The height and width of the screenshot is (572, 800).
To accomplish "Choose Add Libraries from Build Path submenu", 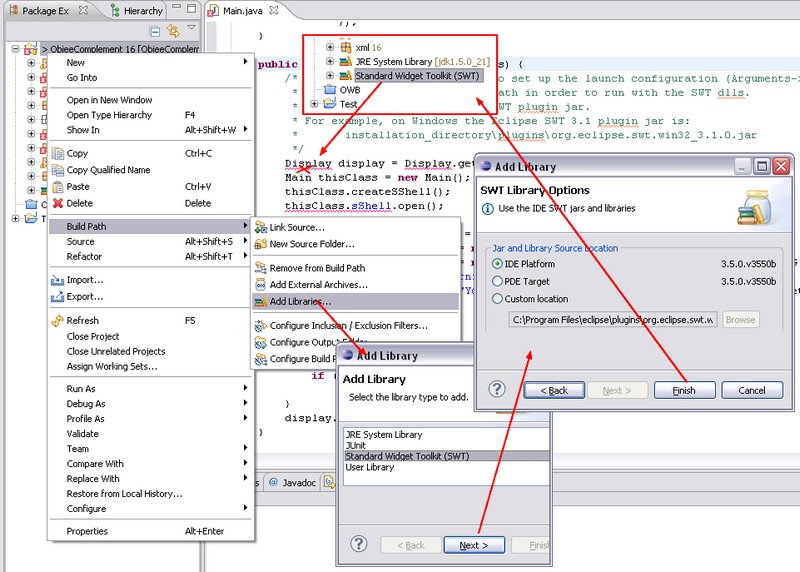I will click(300, 301).
